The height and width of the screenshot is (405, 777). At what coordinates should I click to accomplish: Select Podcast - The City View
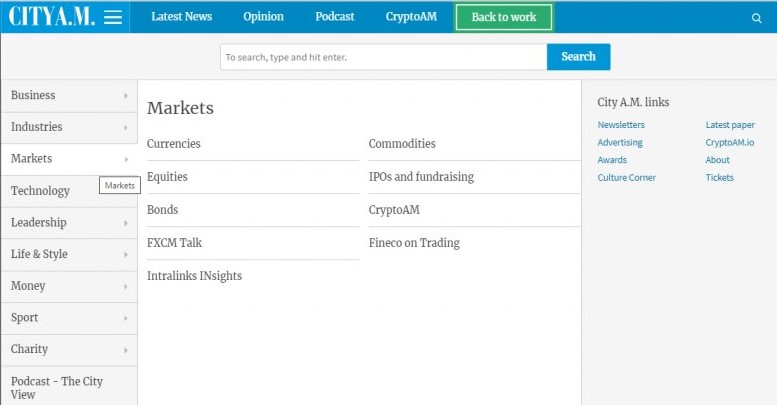click(x=57, y=388)
